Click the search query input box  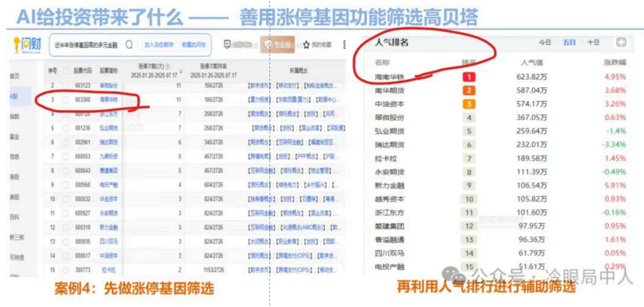[x=87, y=45]
